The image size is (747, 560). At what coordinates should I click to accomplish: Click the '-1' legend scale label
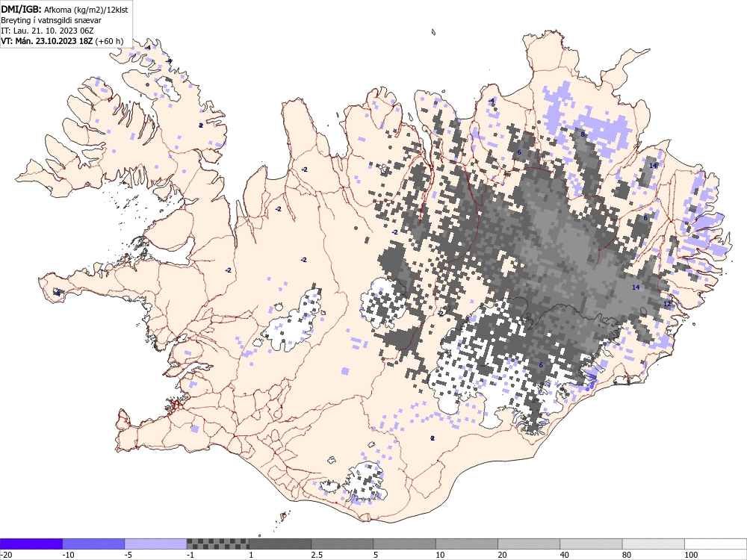click(x=191, y=555)
